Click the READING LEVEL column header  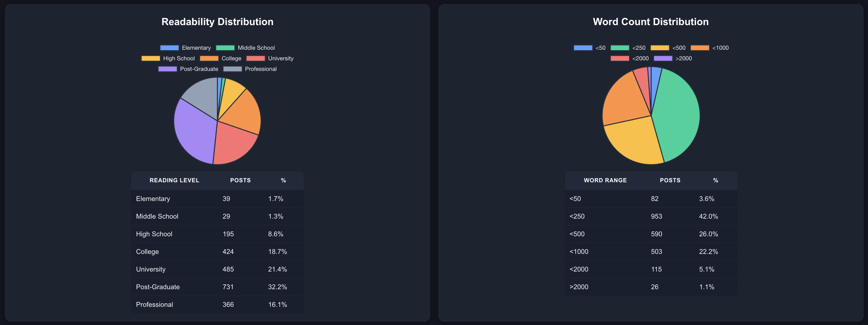tap(174, 180)
